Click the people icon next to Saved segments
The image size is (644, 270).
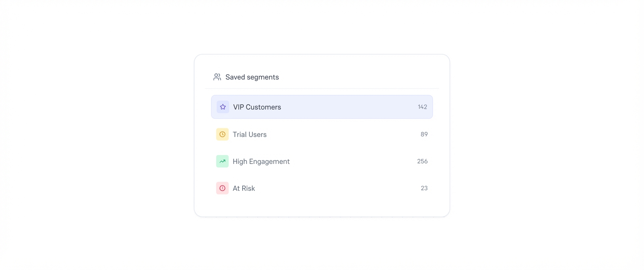click(x=217, y=77)
